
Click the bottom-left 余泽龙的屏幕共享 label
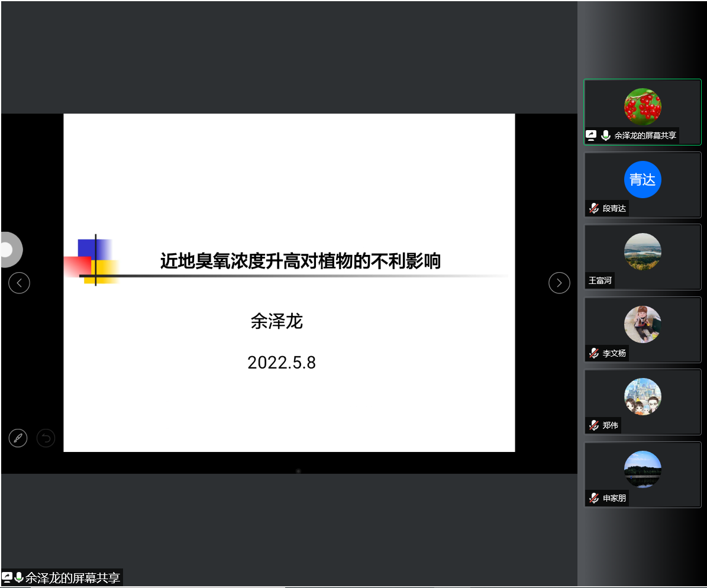pos(72,578)
